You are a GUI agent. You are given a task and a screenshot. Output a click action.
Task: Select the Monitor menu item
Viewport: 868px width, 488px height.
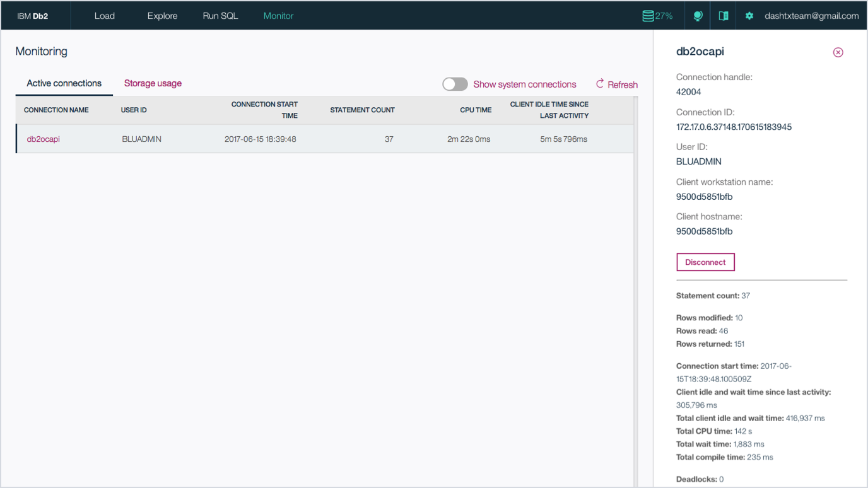click(x=278, y=15)
